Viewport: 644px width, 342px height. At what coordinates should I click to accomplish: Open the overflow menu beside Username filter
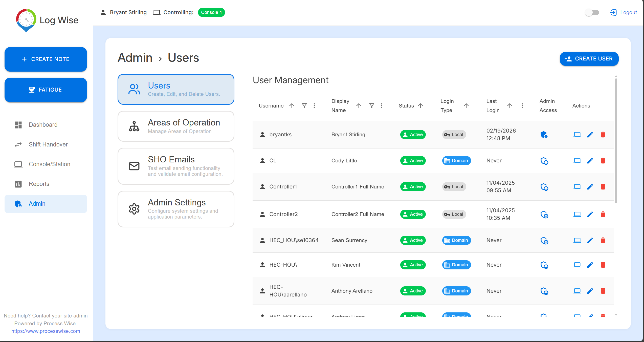314,106
